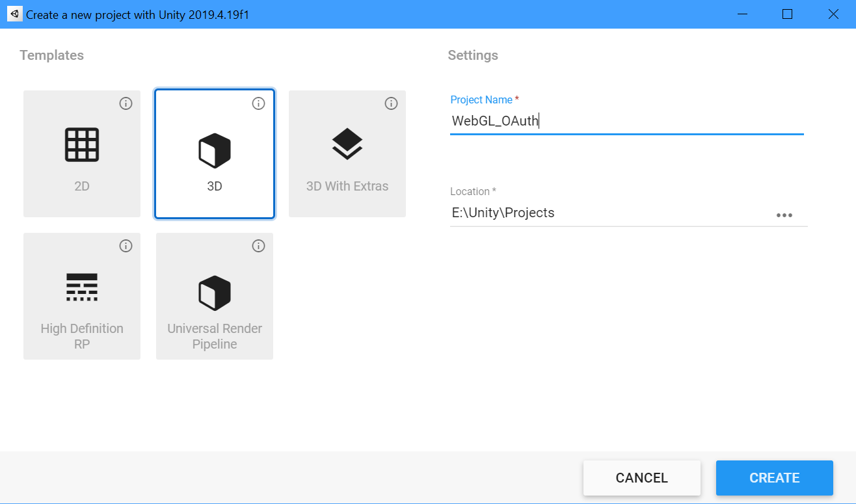Select the 2D template grid icon
This screenshot has width=856, height=504.
click(x=82, y=144)
